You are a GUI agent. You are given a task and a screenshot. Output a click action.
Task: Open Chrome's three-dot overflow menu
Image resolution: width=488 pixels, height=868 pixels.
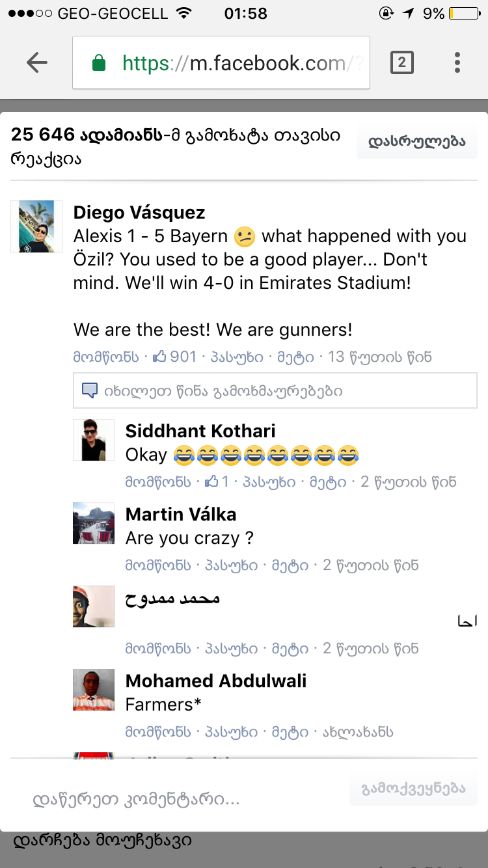[457, 62]
